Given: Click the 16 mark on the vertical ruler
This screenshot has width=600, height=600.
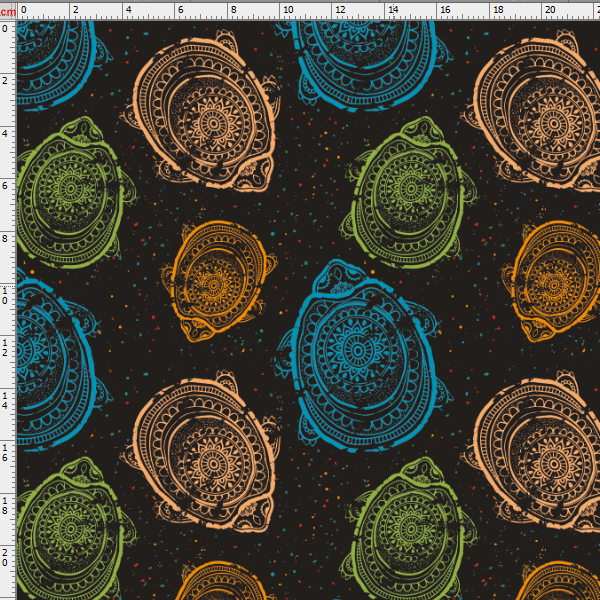Looking at the screenshot, I should tap(5, 452).
